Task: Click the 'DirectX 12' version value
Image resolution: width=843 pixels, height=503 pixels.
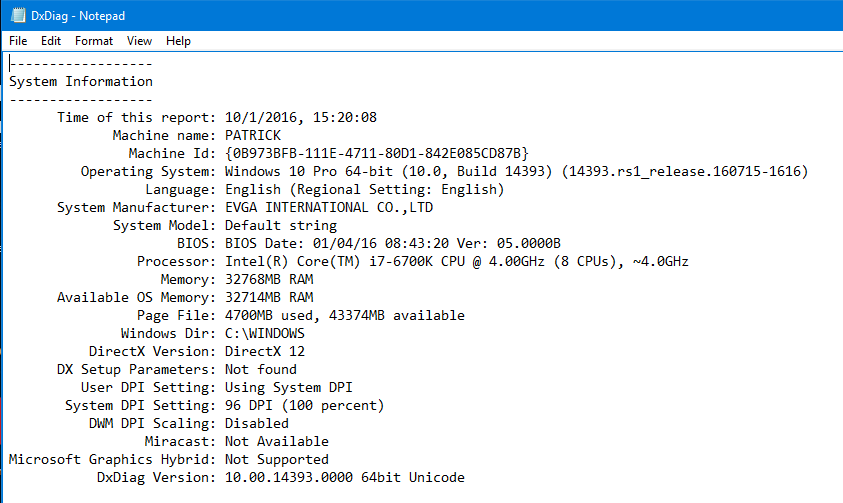Action: coord(265,351)
